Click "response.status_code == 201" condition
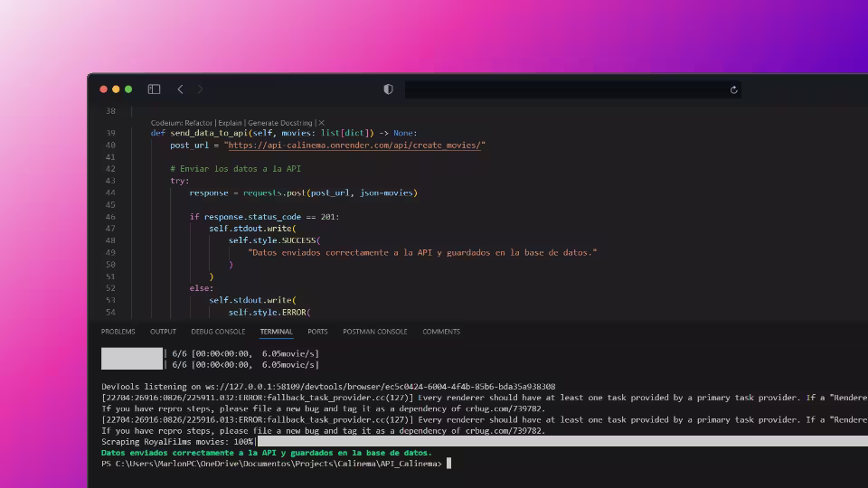 270,217
